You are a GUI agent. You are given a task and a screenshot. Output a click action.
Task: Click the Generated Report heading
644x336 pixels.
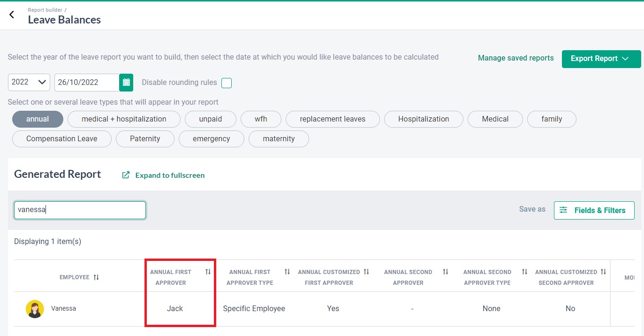click(x=58, y=174)
